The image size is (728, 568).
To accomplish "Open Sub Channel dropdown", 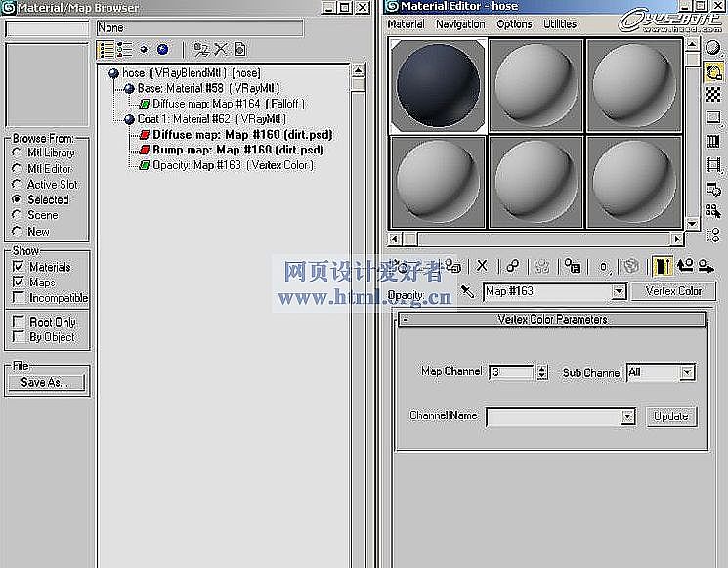I will (x=687, y=372).
